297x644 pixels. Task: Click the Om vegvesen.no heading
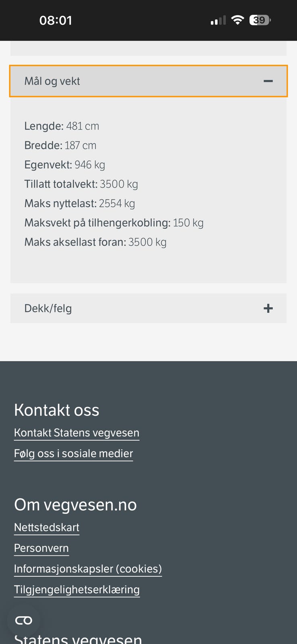(x=75, y=504)
